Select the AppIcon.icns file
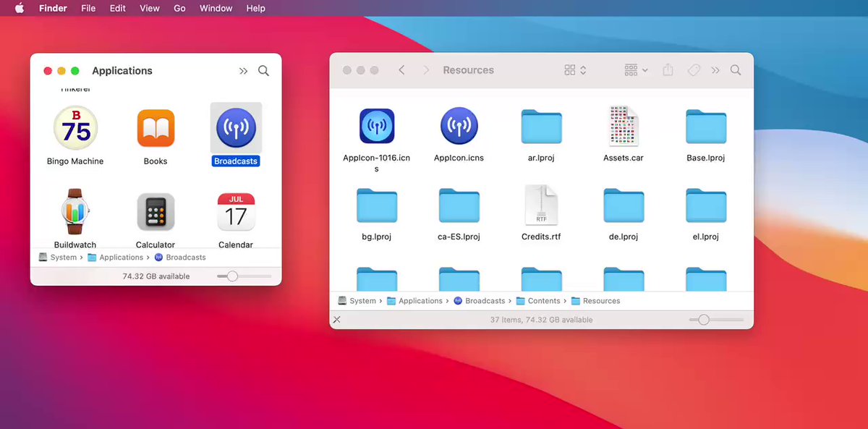This screenshot has width=868, height=429. 459,126
